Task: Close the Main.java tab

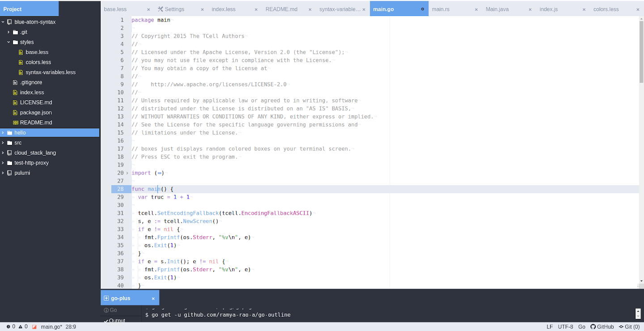Action: point(530,9)
